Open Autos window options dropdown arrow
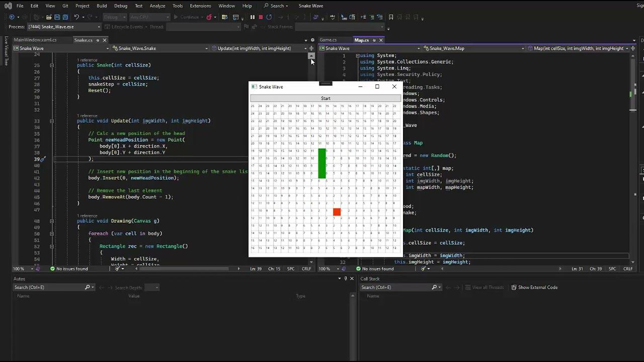 pos(339,279)
